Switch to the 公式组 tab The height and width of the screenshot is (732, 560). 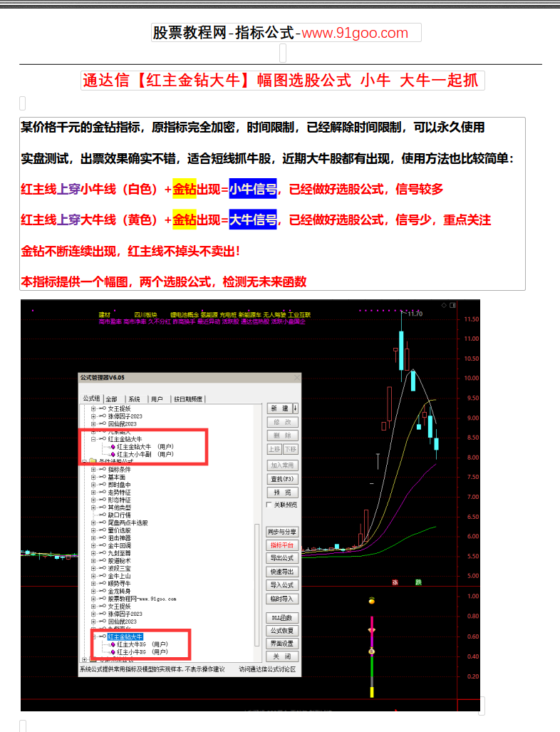pos(91,398)
